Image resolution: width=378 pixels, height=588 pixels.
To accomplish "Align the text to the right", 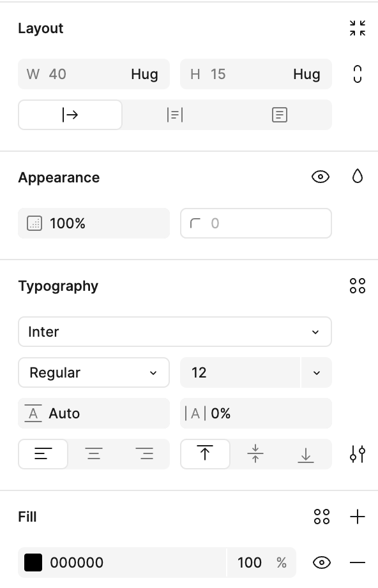I will coord(144,453).
